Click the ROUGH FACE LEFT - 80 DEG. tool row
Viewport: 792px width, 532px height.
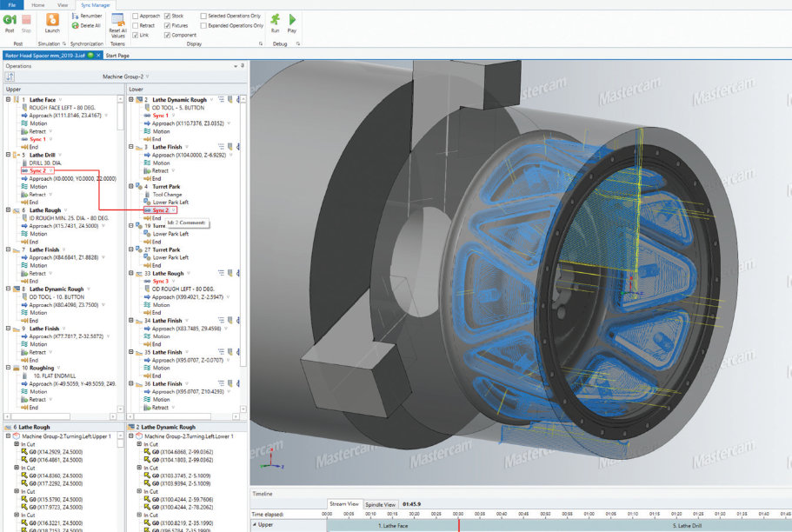point(62,108)
